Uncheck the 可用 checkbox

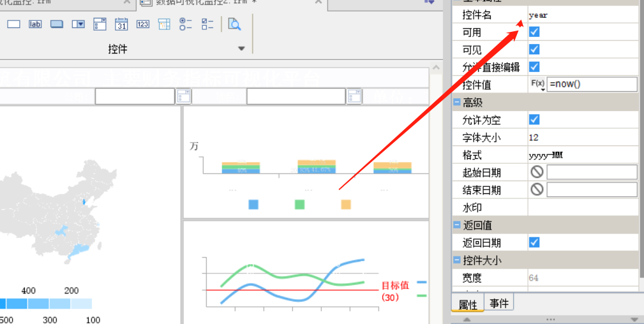534,32
